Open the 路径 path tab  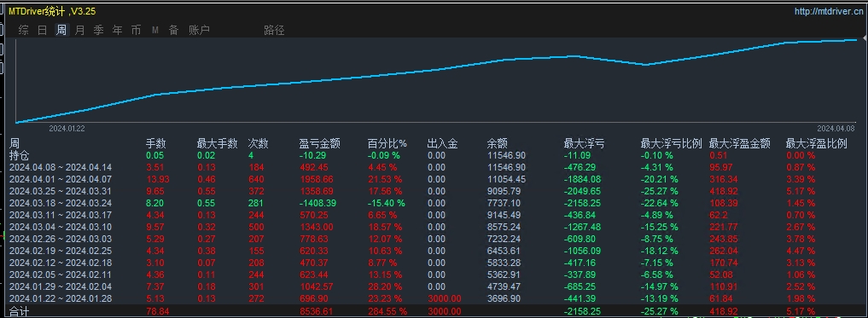tap(274, 31)
